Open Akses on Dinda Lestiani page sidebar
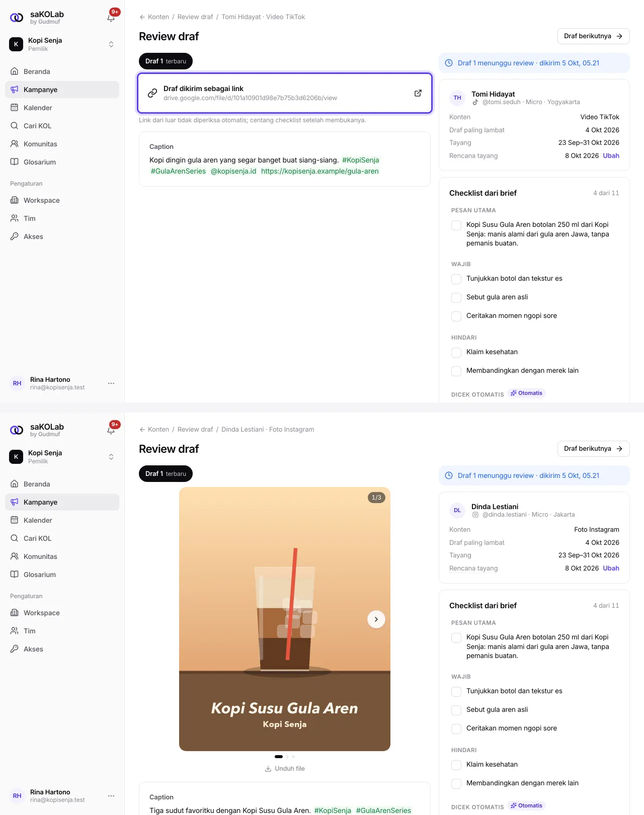644x815 pixels. click(x=62, y=649)
